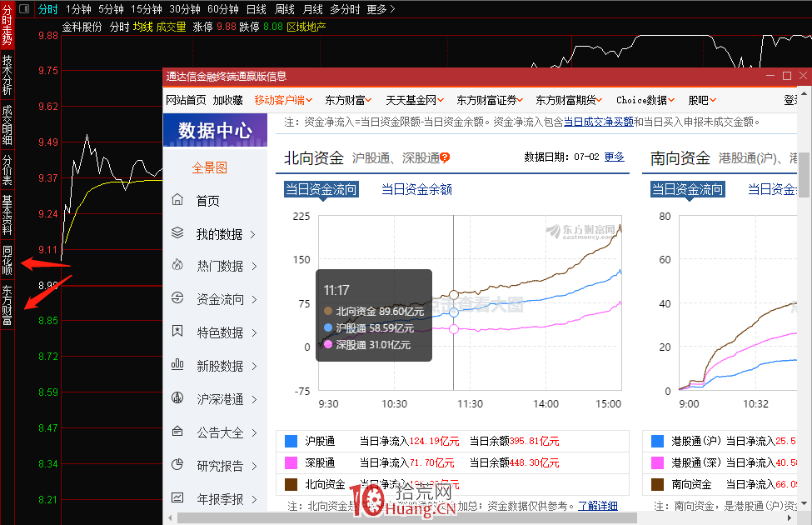Open the 股吧 dropdown
812x525 pixels.
702,100
